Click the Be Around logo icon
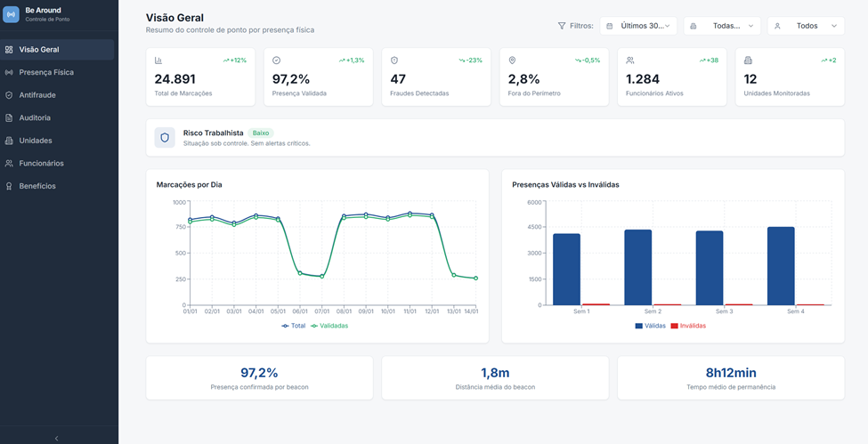868x444 pixels. tap(11, 14)
